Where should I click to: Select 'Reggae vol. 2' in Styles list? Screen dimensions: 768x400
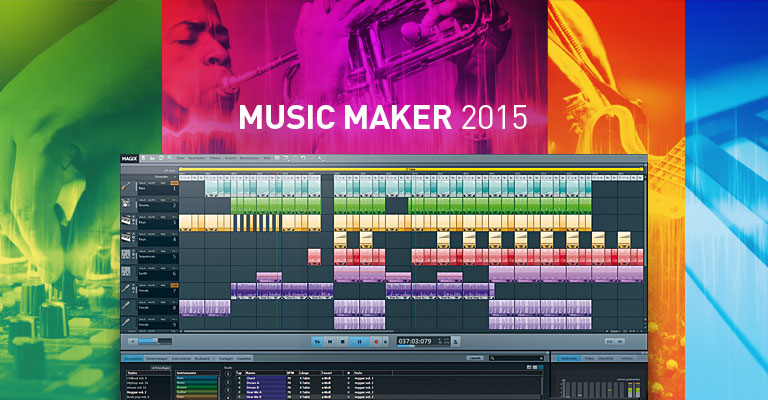tap(137, 393)
